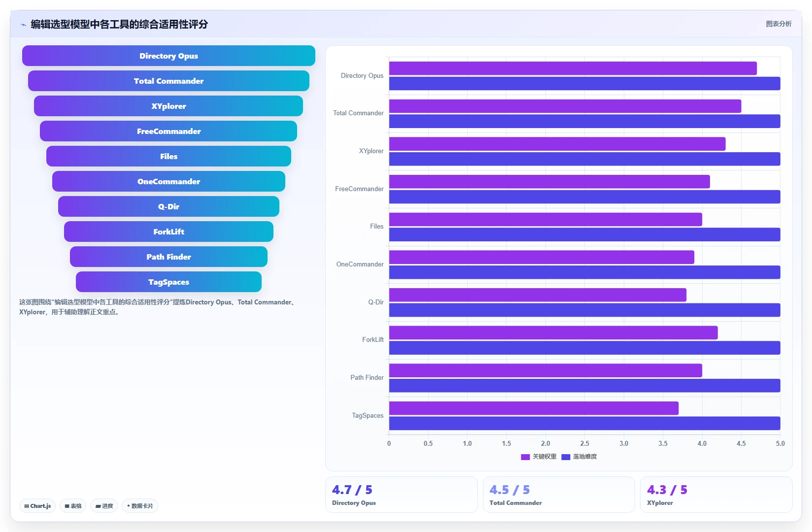
Task: Select the XYplorer funnel bar
Action: [169, 106]
